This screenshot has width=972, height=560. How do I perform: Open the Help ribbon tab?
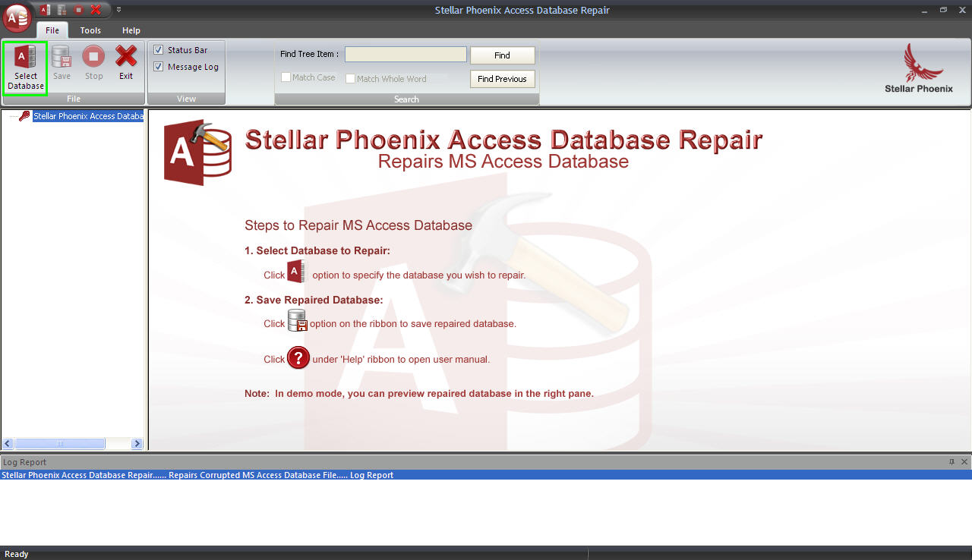point(131,30)
